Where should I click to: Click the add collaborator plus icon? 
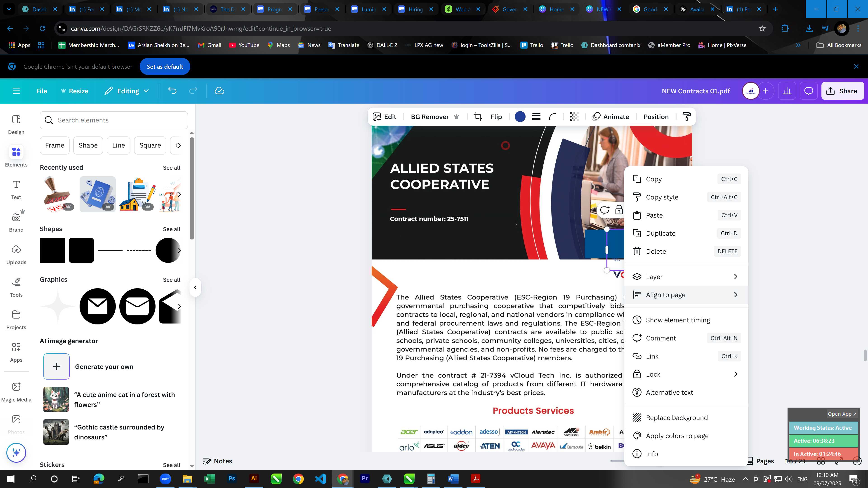[766, 91]
